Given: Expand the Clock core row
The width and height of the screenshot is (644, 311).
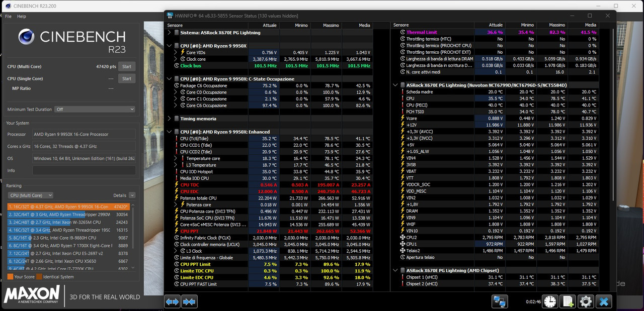Looking at the screenshot, I should (x=176, y=59).
